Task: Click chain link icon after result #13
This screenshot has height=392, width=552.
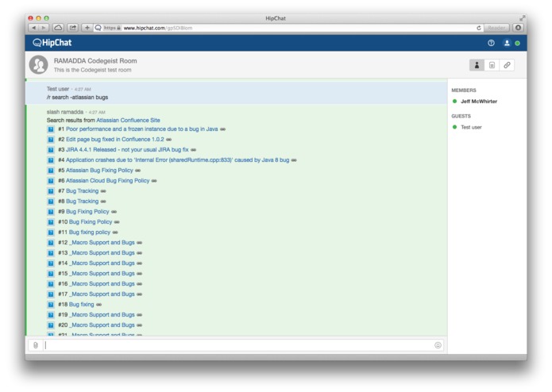Action: coord(140,253)
